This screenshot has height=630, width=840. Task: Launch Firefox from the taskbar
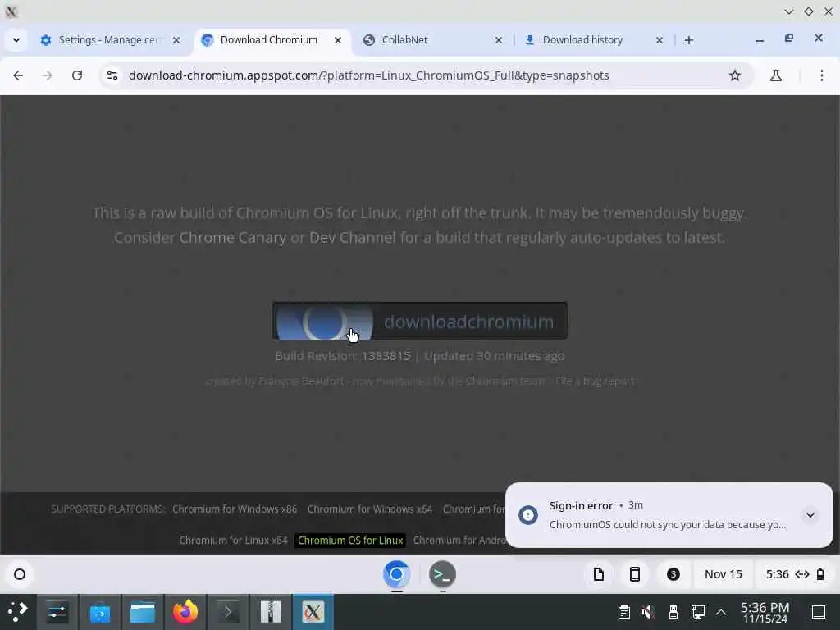[x=185, y=611]
